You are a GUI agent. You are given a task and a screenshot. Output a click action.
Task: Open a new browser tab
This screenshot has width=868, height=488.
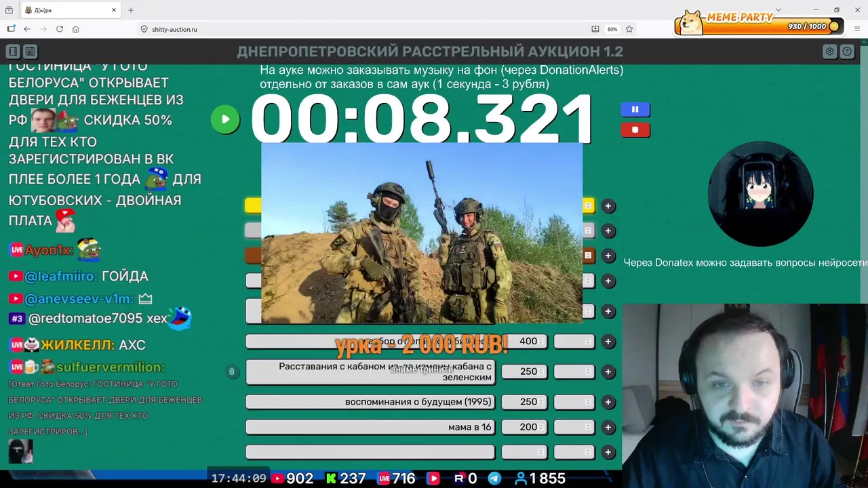click(x=131, y=10)
